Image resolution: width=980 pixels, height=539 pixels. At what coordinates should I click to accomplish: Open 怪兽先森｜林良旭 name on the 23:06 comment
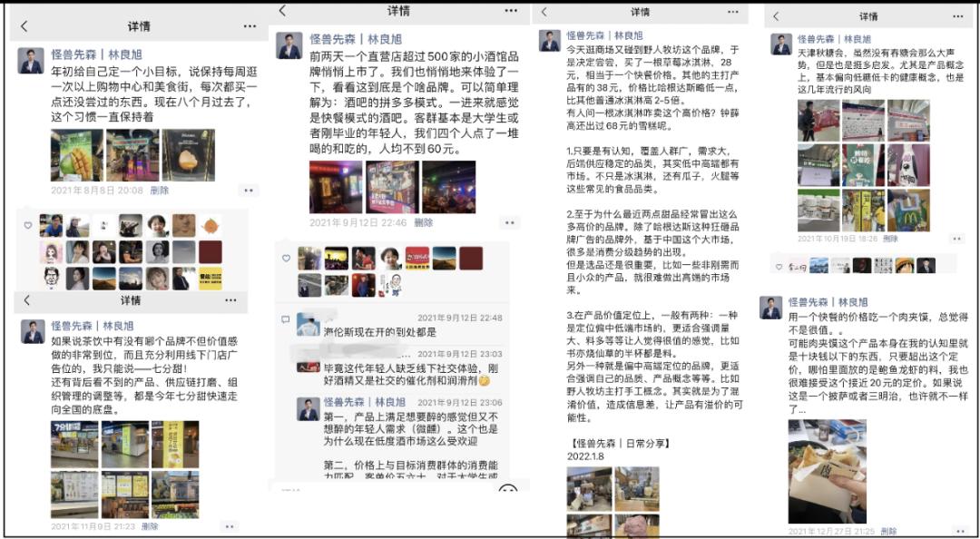[x=365, y=402]
